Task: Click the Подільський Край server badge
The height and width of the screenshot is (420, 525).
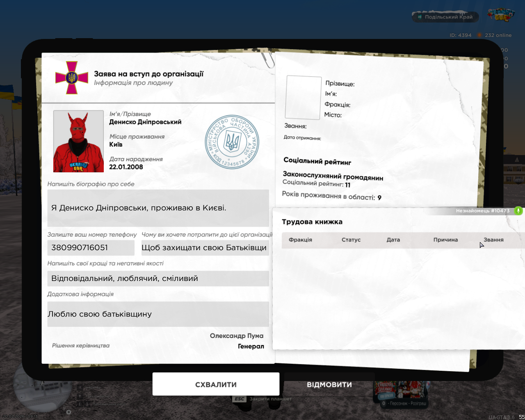Action: click(x=445, y=17)
